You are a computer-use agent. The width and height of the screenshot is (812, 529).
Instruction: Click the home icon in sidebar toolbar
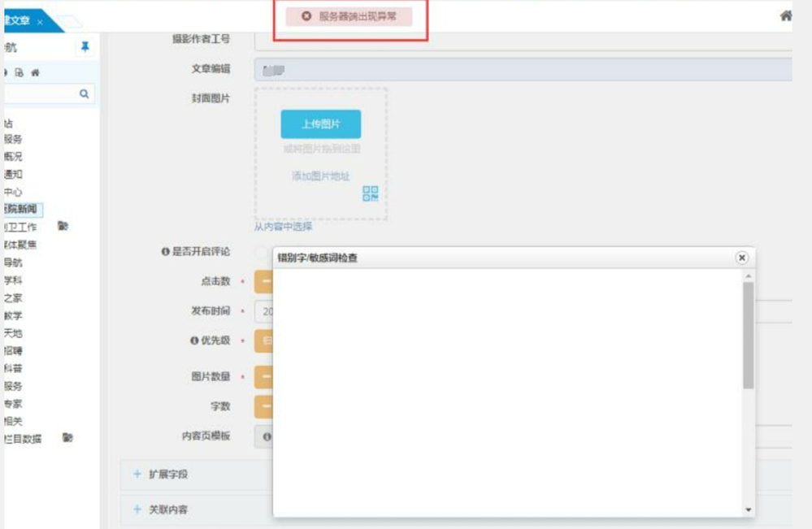[x=33, y=73]
